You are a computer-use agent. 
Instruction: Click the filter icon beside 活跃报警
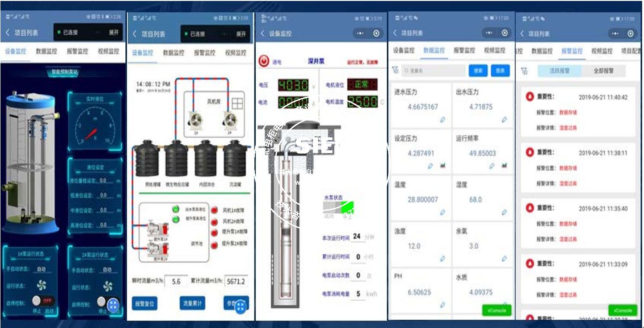pos(524,71)
